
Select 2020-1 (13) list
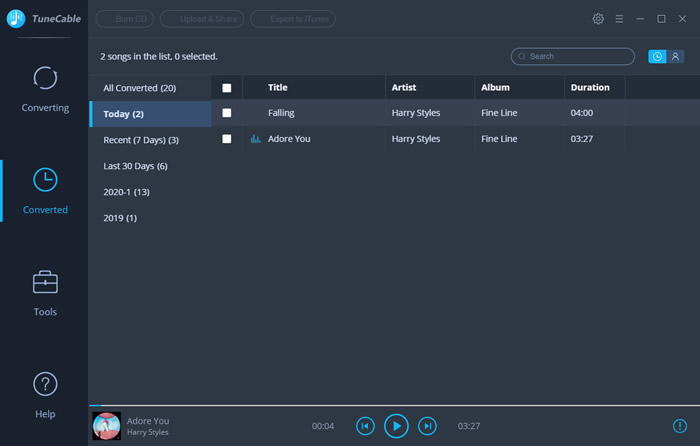pyautogui.click(x=150, y=192)
